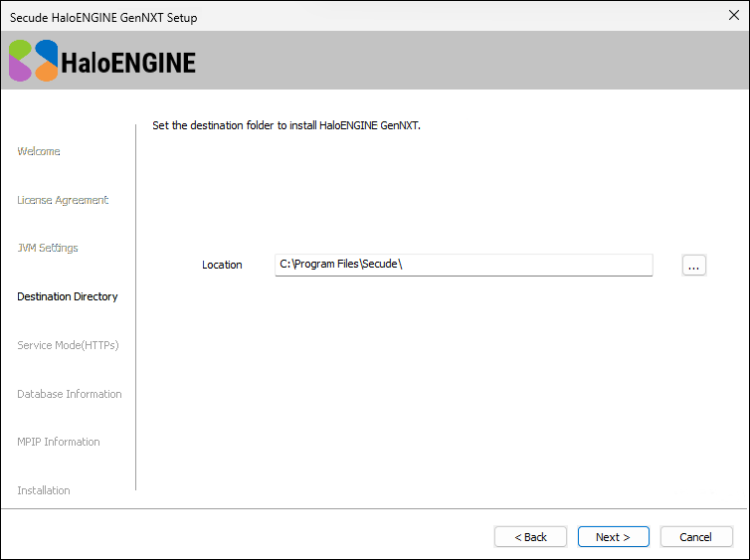Select the Installation step

(x=44, y=490)
